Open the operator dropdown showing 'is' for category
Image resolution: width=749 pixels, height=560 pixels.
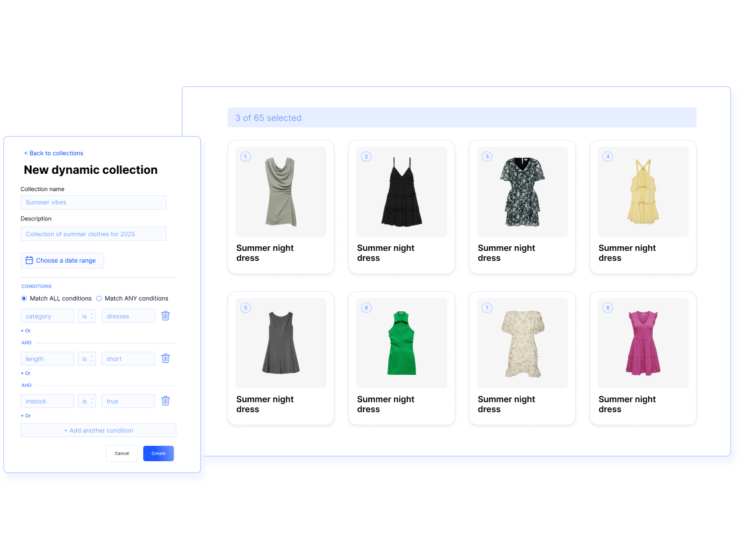(x=86, y=316)
